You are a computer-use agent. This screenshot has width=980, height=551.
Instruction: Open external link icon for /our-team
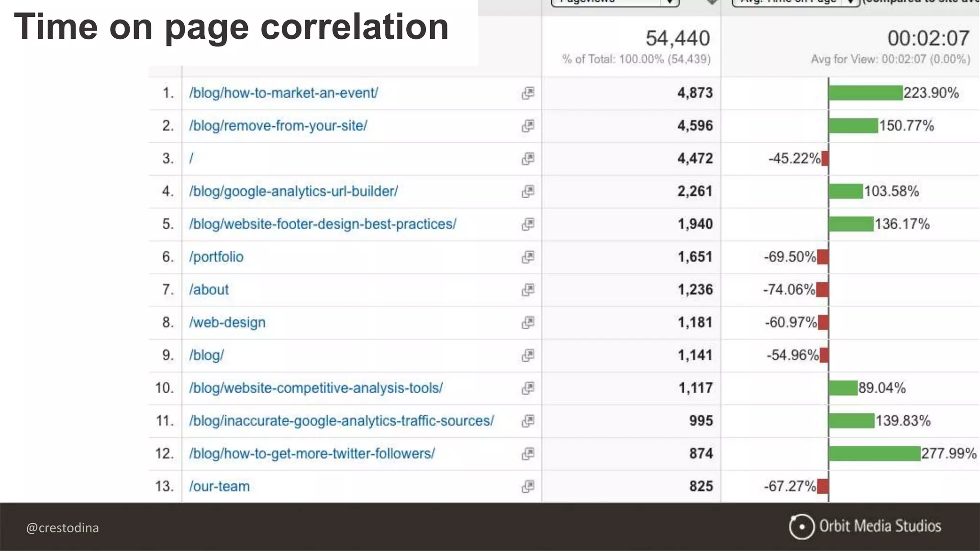[528, 486]
